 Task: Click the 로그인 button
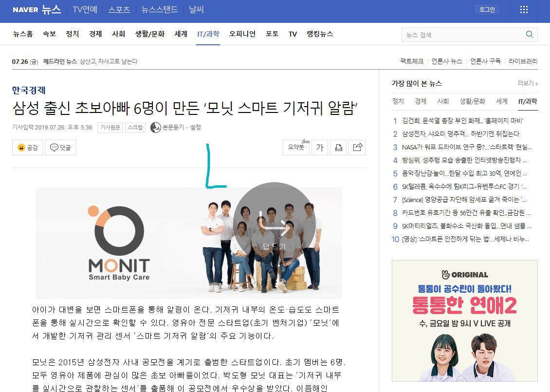pos(487,9)
